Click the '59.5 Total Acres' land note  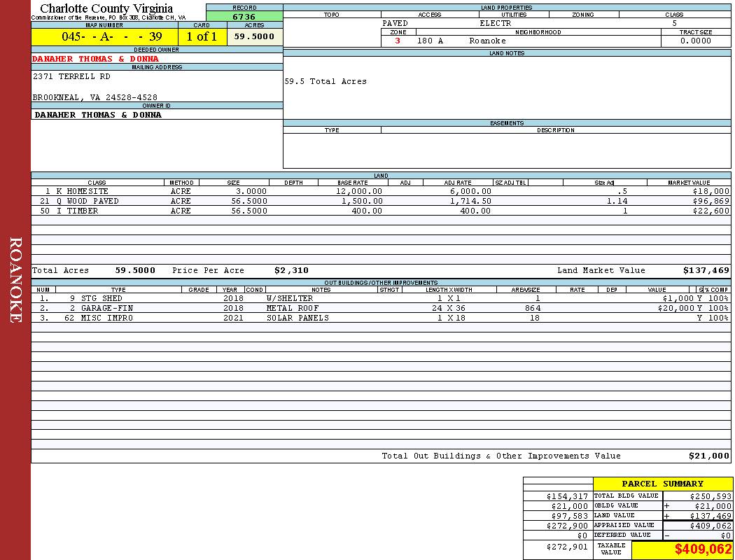[325, 82]
